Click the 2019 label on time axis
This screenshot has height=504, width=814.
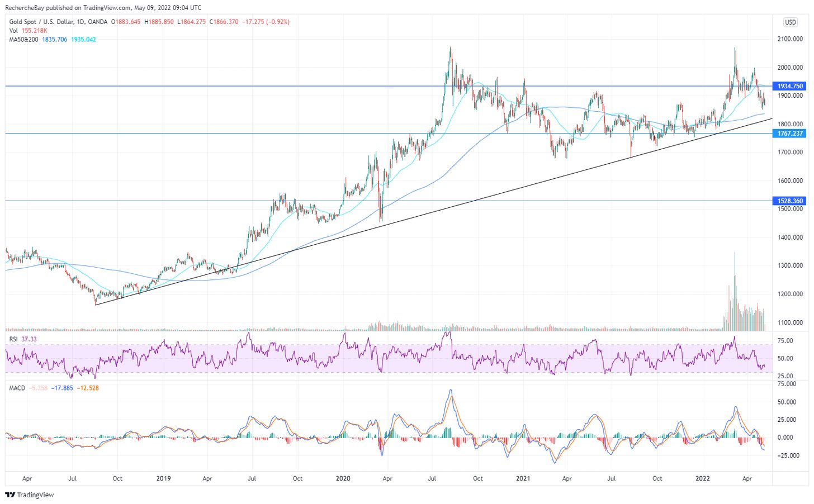coord(163,478)
